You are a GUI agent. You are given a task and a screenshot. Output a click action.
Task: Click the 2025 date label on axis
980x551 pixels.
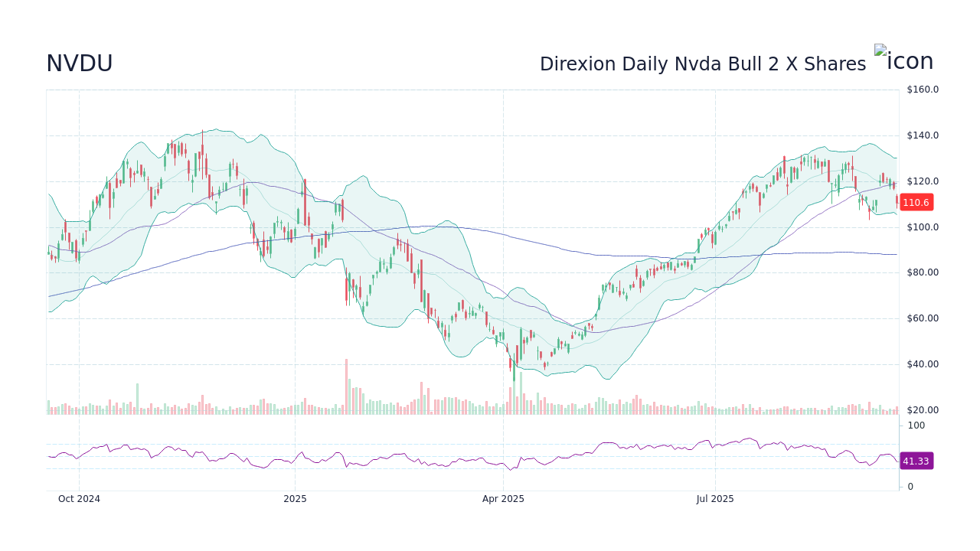tap(296, 499)
